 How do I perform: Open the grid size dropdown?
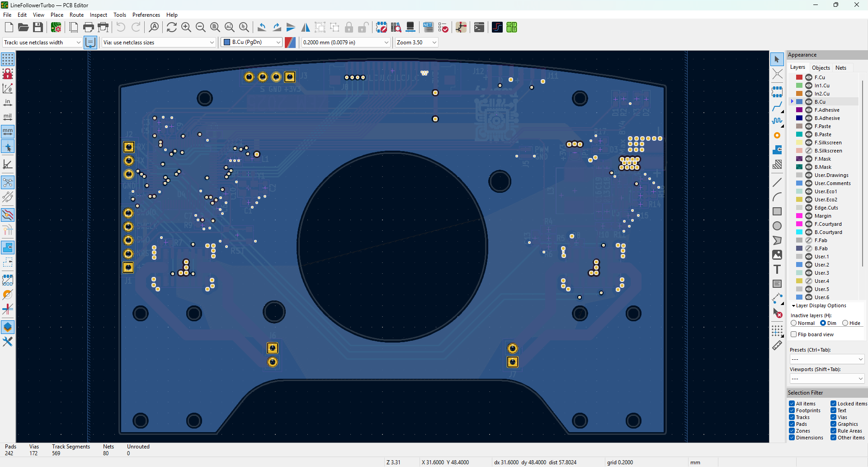[x=346, y=43]
